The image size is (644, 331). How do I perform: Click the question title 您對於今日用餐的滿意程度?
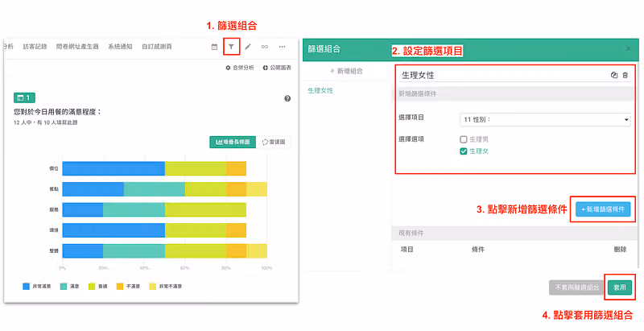pos(57,112)
